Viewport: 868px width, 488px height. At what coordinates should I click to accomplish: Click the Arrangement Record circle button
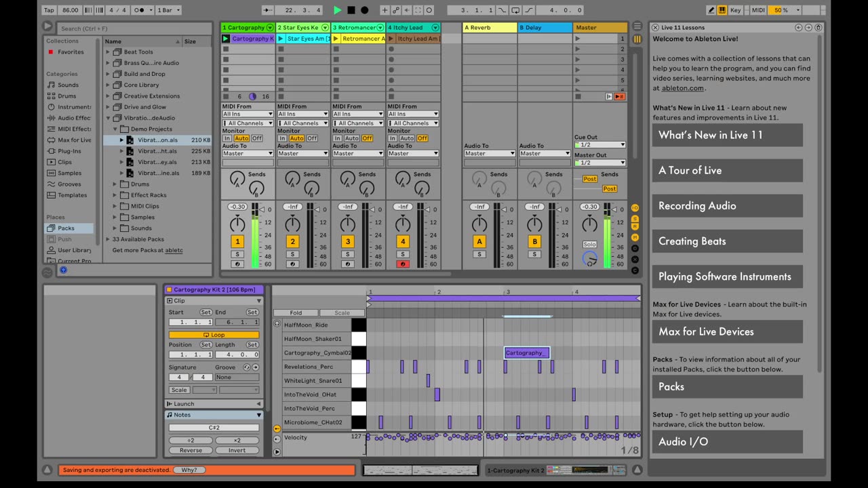365,10
